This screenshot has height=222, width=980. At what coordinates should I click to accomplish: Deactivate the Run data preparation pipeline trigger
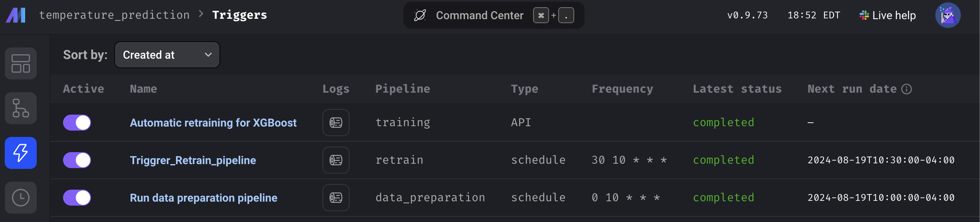pyautogui.click(x=77, y=198)
